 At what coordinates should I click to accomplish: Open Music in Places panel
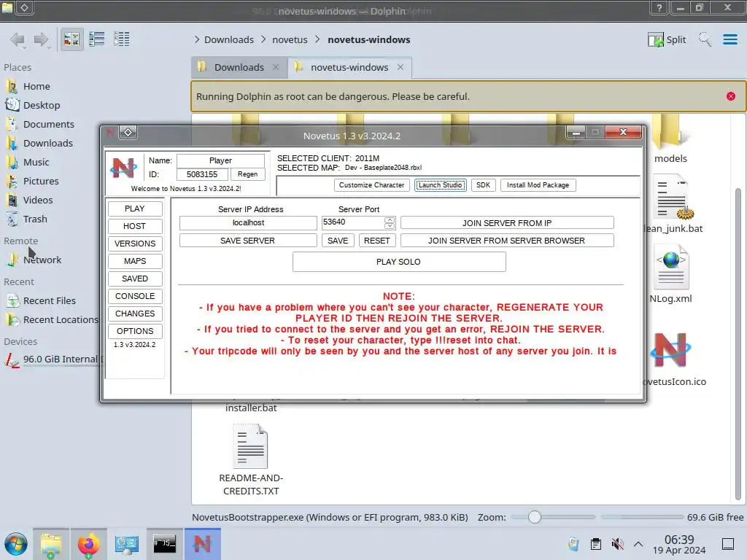click(x=36, y=163)
